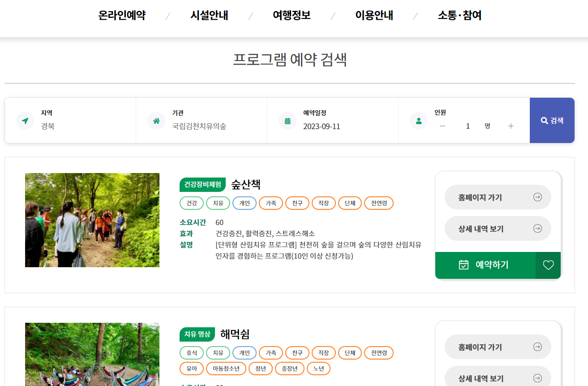The width and height of the screenshot is (588, 386).
Task: Click the 중장년 tag under 해먹쉼
Action: point(290,369)
